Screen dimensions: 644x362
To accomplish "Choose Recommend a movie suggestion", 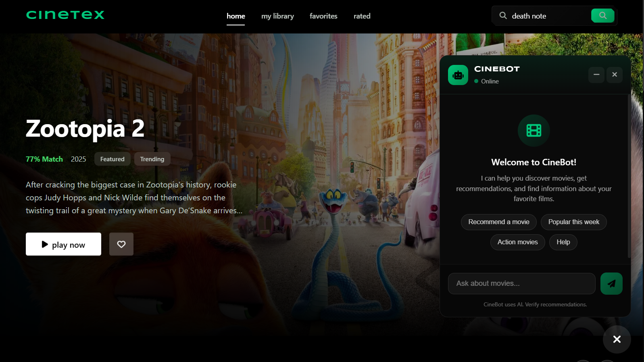I will tap(499, 222).
